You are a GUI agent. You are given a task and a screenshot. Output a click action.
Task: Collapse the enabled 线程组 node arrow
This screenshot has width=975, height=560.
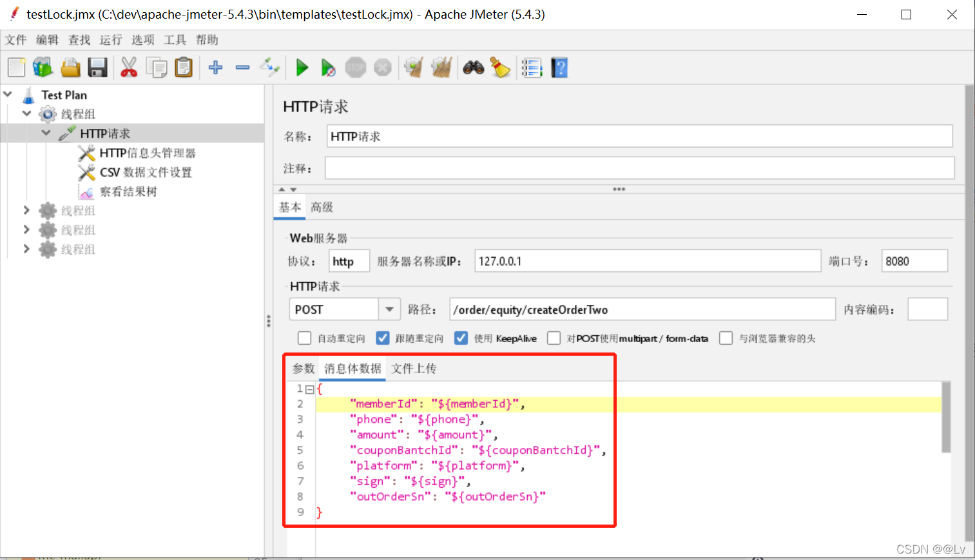click(x=27, y=113)
